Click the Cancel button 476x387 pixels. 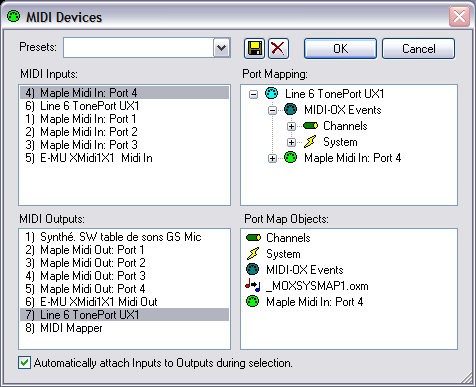click(x=418, y=49)
